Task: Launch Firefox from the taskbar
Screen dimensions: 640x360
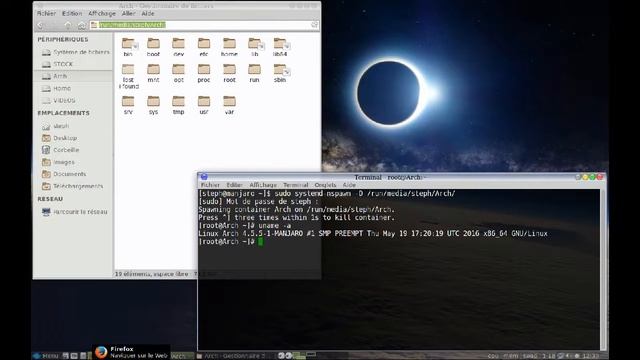Action: click(x=101, y=351)
